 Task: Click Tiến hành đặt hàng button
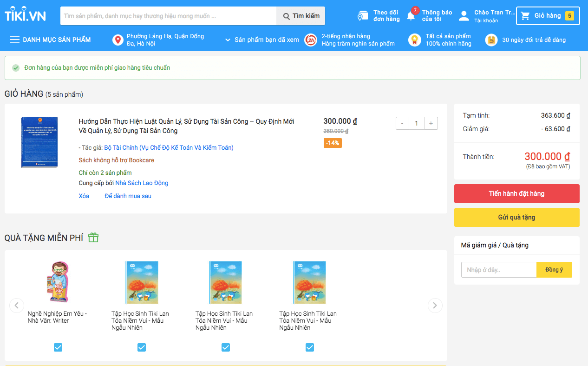click(x=516, y=193)
